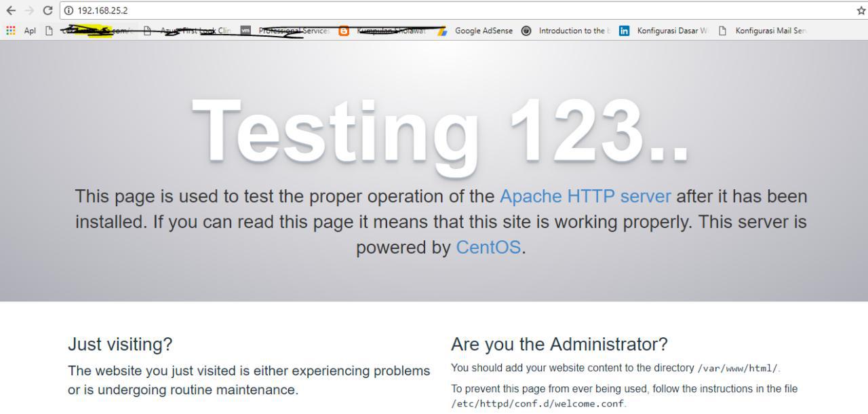Go back using the browser back arrow

(x=11, y=11)
